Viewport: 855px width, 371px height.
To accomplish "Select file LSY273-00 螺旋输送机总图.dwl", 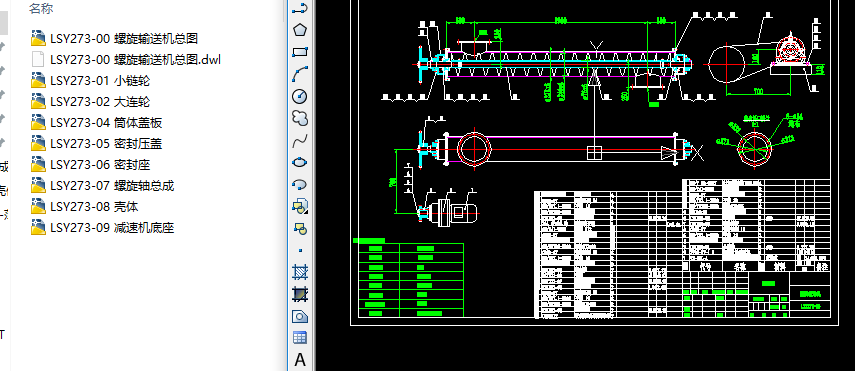I will (x=126, y=59).
